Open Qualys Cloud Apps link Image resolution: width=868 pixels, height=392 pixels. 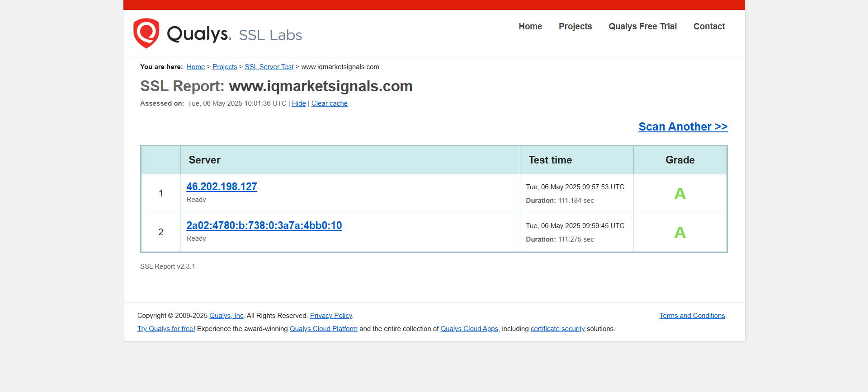(x=469, y=329)
